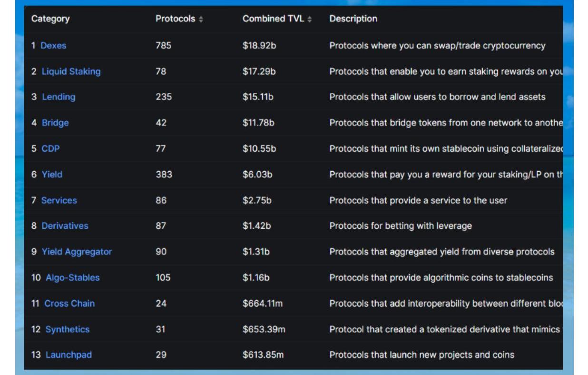Sort by Combined TVL arrow icon
588x375 pixels.
(x=310, y=20)
